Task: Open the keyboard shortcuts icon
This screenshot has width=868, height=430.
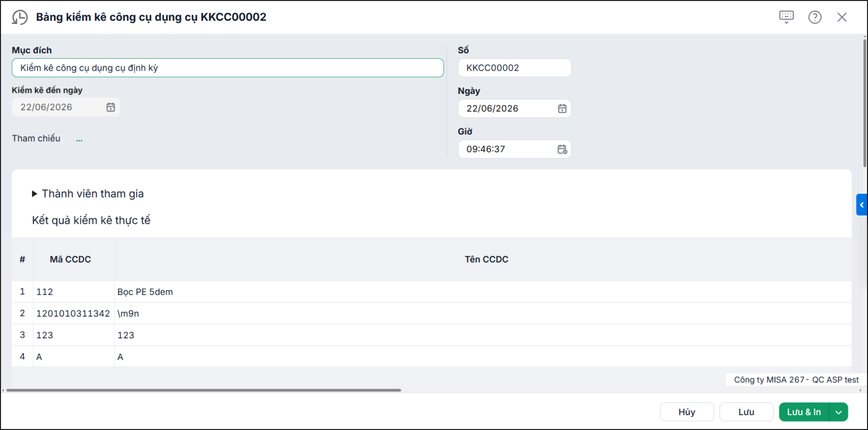Action: coord(786,17)
